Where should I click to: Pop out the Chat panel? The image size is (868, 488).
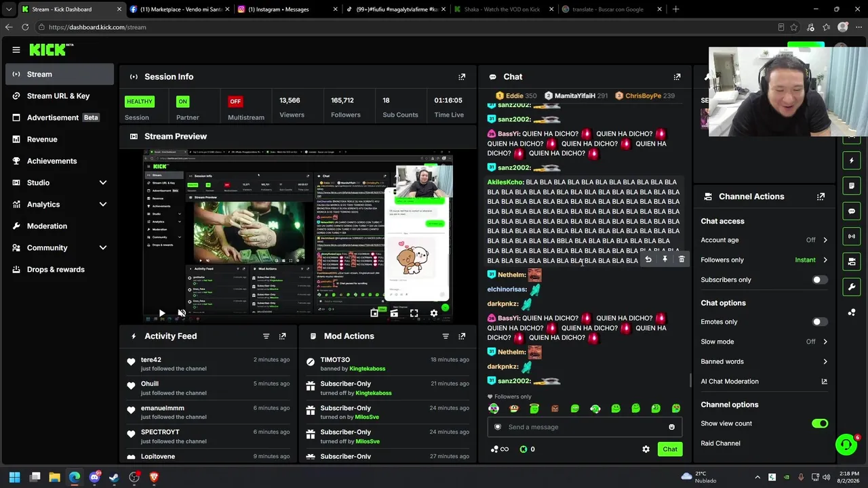pos(677,77)
